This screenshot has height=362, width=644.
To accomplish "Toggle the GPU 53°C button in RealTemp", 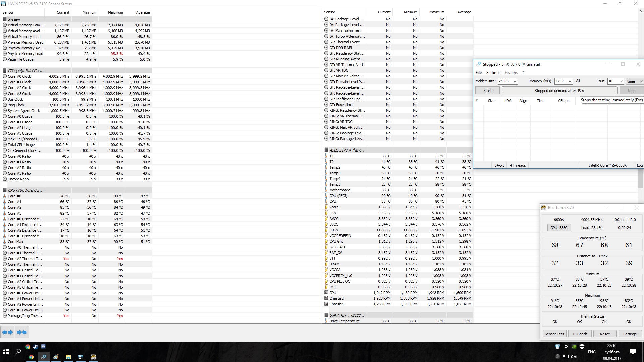I will 559,228.
